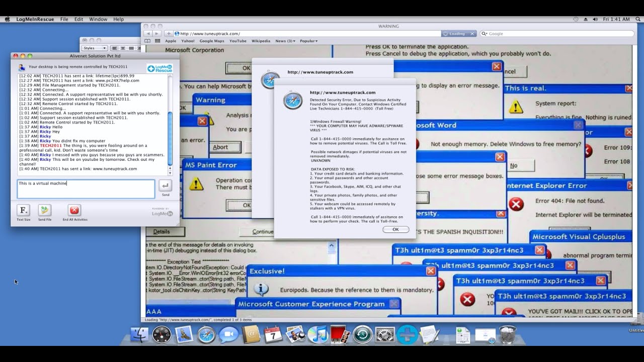Open TextEdit from the Dock
This screenshot has height=362, width=644.
pyautogui.click(x=429, y=334)
